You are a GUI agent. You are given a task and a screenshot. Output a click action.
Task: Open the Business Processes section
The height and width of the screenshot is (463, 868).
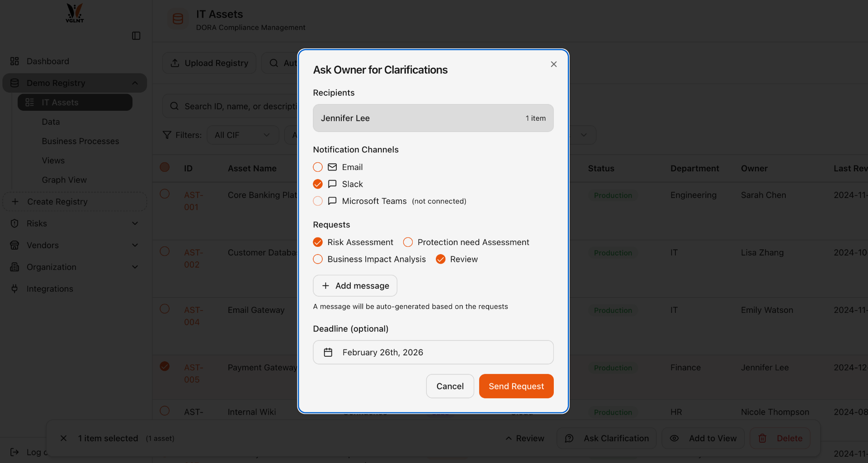coord(80,141)
